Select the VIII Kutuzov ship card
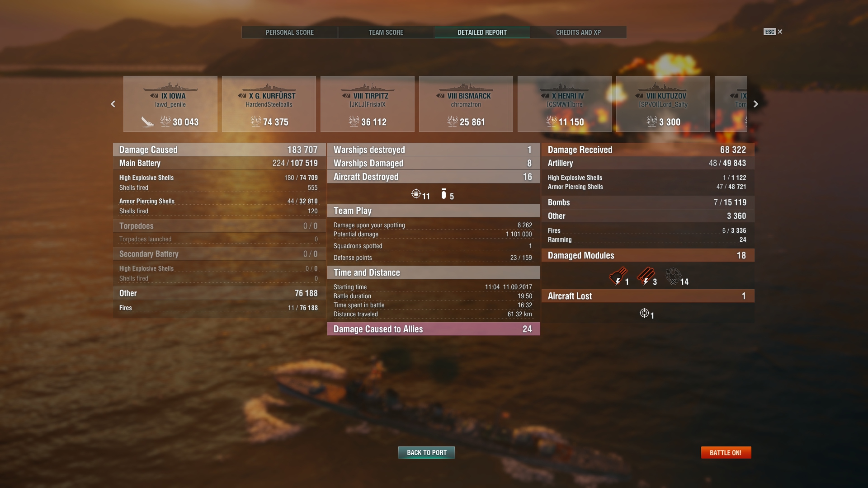 pyautogui.click(x=663, y=104)
